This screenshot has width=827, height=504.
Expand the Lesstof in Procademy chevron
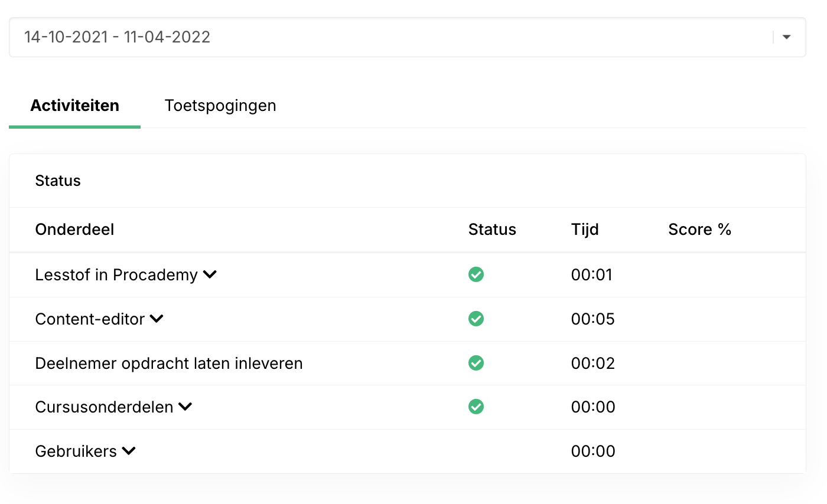tap(210, 274)
